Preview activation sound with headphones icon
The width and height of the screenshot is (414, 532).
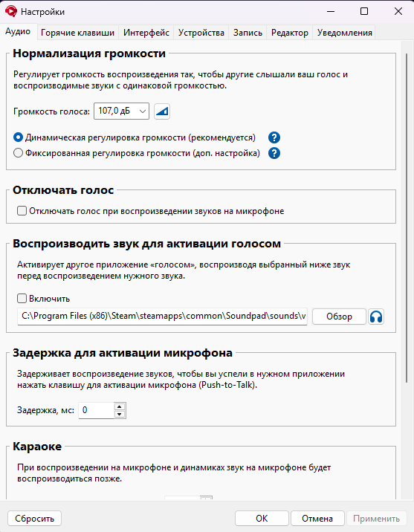pyautogui.click(x=376, y=317)
